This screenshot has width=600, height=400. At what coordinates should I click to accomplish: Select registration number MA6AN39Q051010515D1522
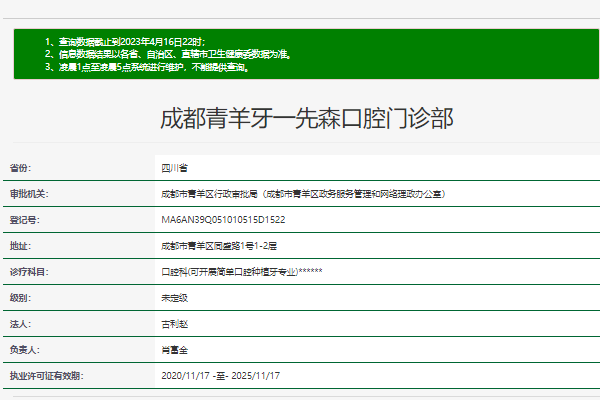click(223, 220)
